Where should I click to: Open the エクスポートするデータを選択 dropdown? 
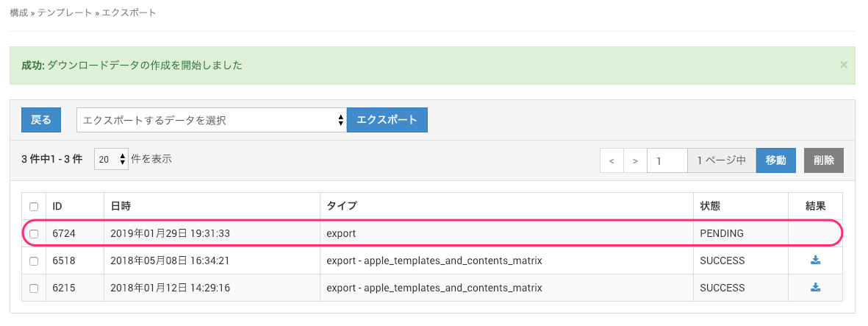point(212,120)
